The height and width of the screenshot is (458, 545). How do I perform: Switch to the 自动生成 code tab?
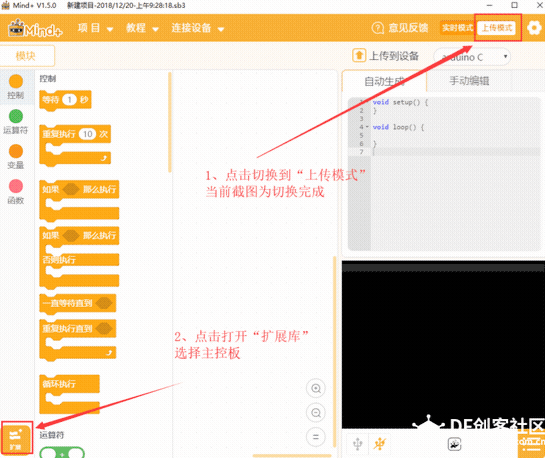point(384,81)
